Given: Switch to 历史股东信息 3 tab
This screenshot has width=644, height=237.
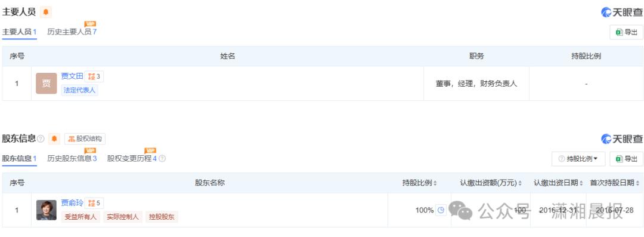Looking at the screenshot, I should (x=72, y=158).
